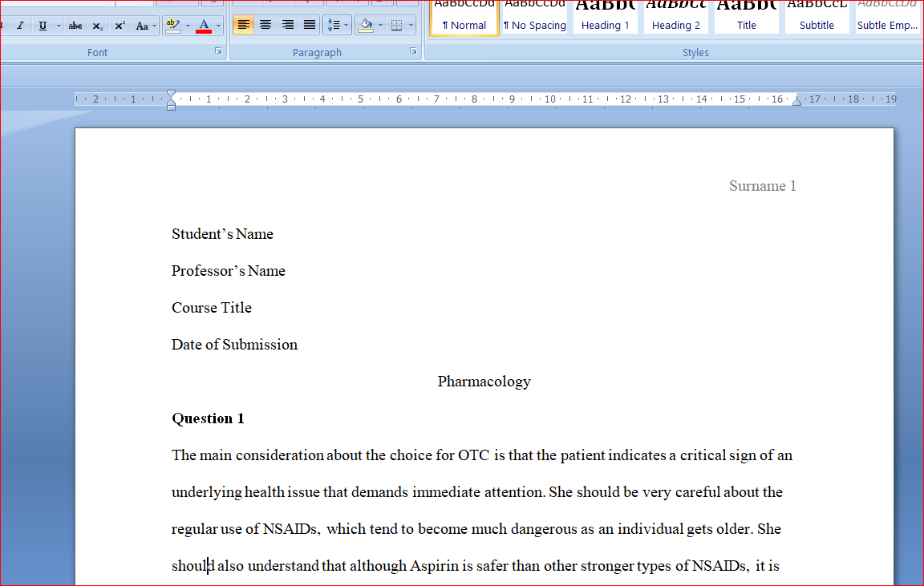The height and width of the screenshot is (586, 924).
Task: Open line spacing dropdown arrow
Action: (346, 25)
